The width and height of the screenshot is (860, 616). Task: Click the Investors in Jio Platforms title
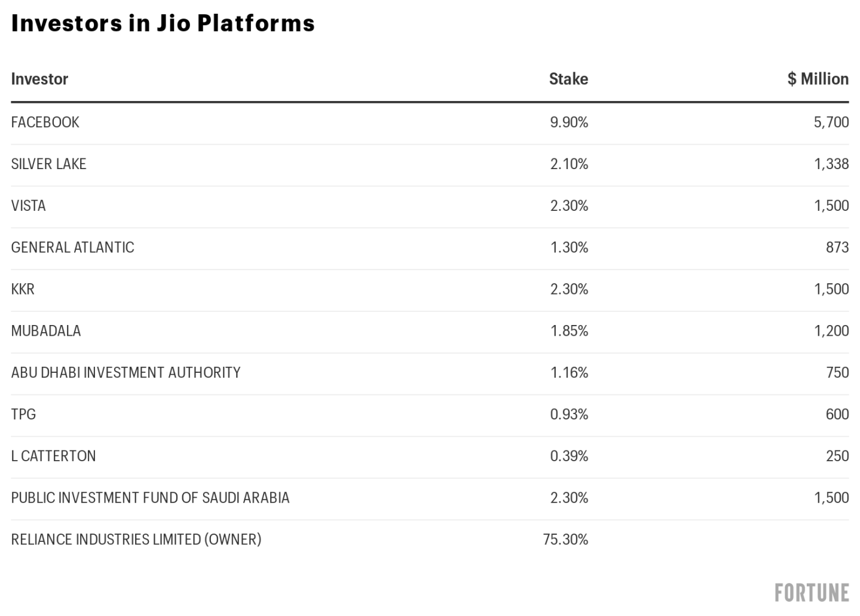163,23
